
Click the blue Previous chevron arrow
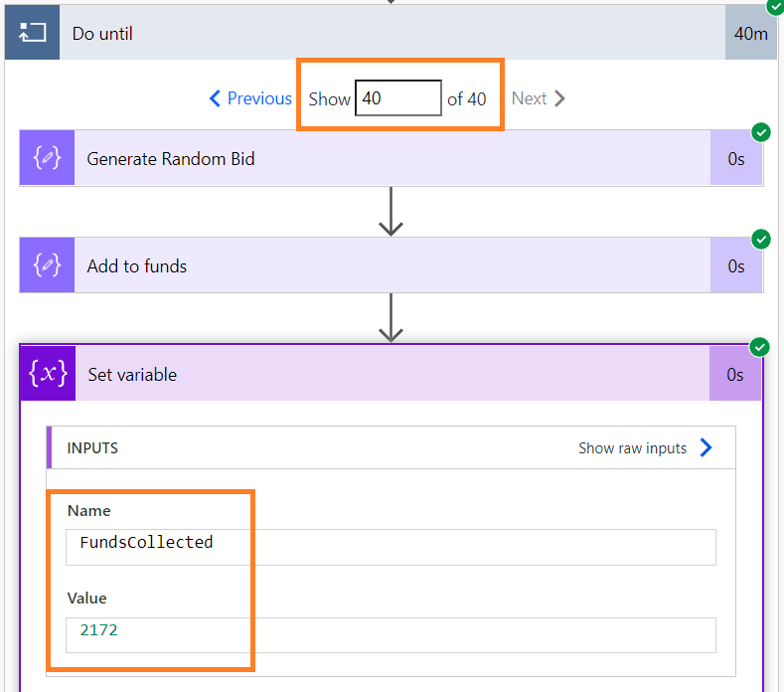(215, 98)
